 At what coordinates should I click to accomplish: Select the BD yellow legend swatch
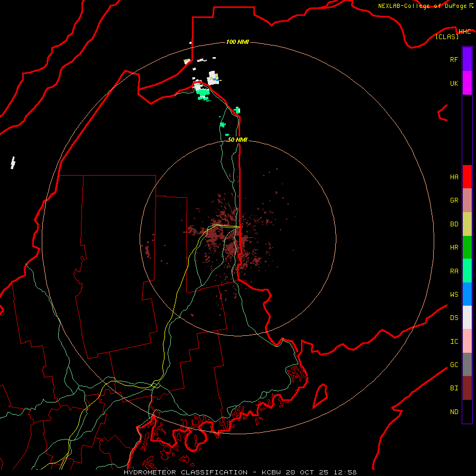tap(467, 224)
